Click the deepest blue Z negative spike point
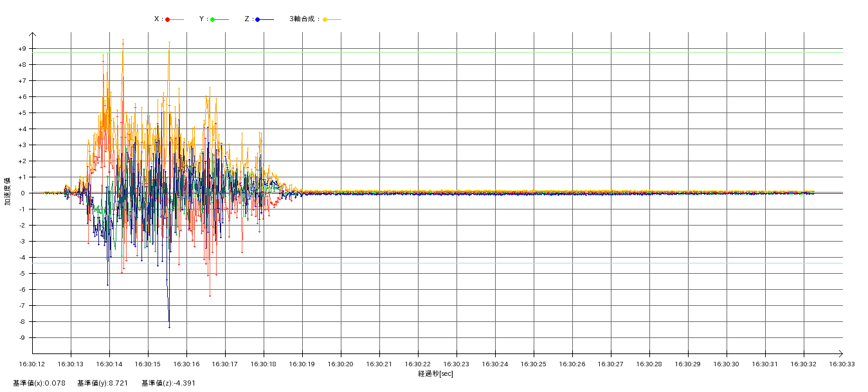 [x=169, y=327]
